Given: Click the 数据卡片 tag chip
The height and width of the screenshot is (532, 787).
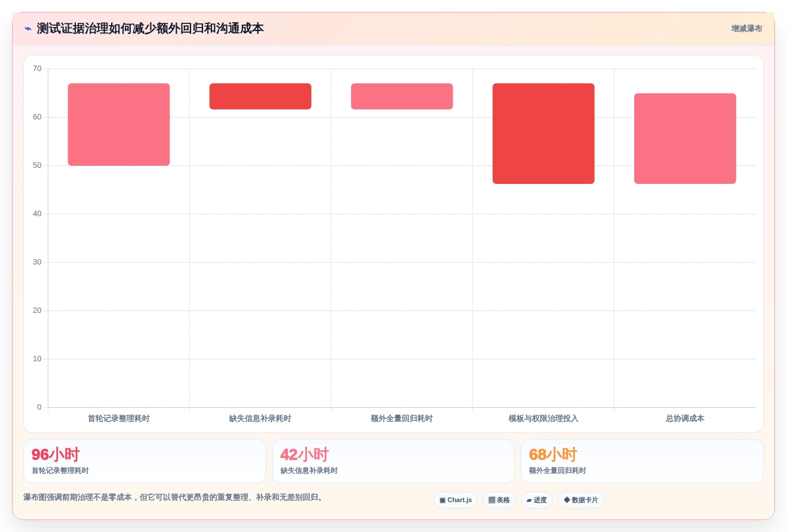Looking at the screenshot, I should click(581, 500).
